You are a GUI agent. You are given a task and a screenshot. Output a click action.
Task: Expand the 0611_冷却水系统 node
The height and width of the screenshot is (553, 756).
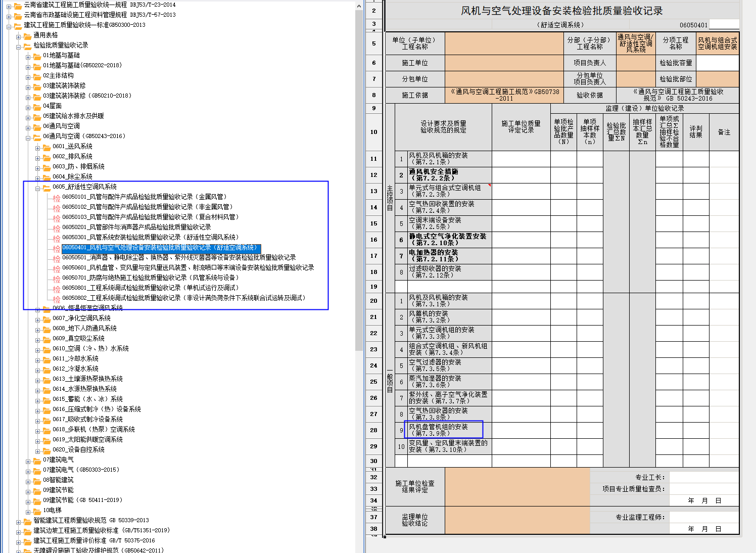pyautogui.click(x=38, y=360)
